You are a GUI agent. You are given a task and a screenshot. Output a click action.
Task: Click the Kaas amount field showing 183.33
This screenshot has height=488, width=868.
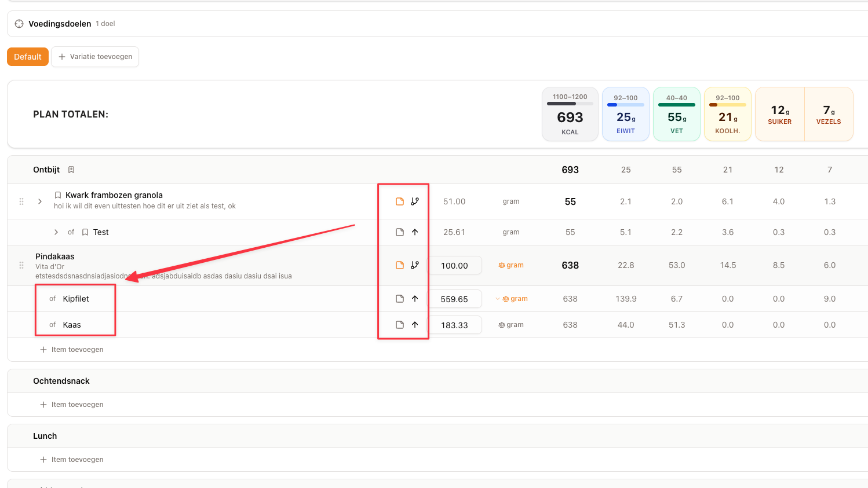click(x=455, y=325)
